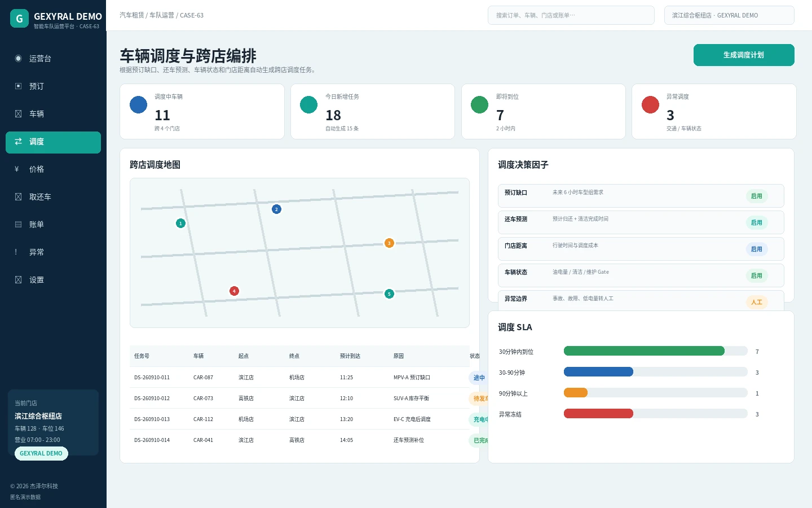Click the GEXYRAL DEMO pill button

coord(41,453)
